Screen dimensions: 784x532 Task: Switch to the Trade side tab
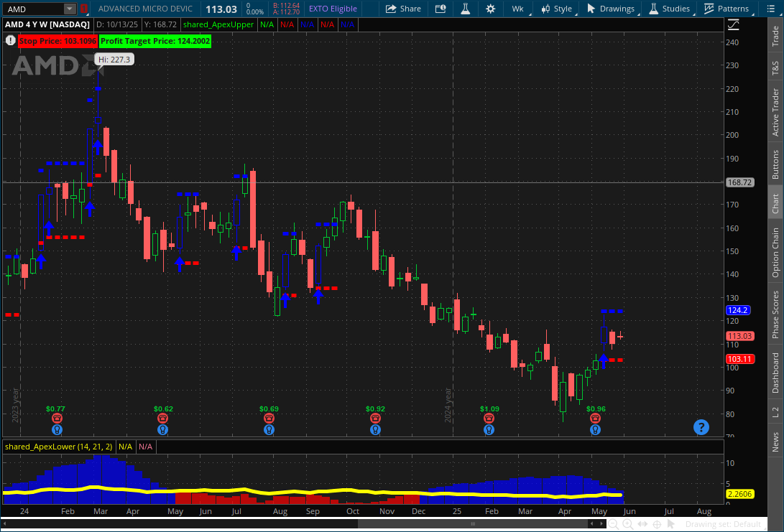(x=775, y=36)
